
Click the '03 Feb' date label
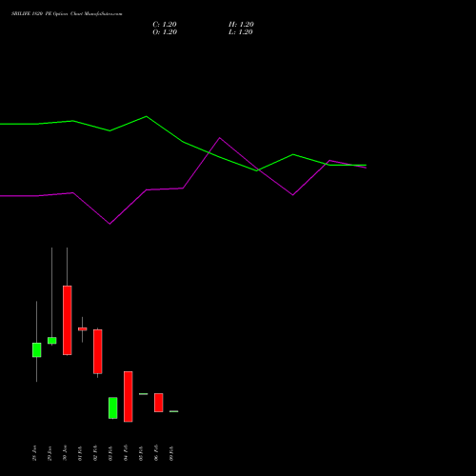[110, 453]
